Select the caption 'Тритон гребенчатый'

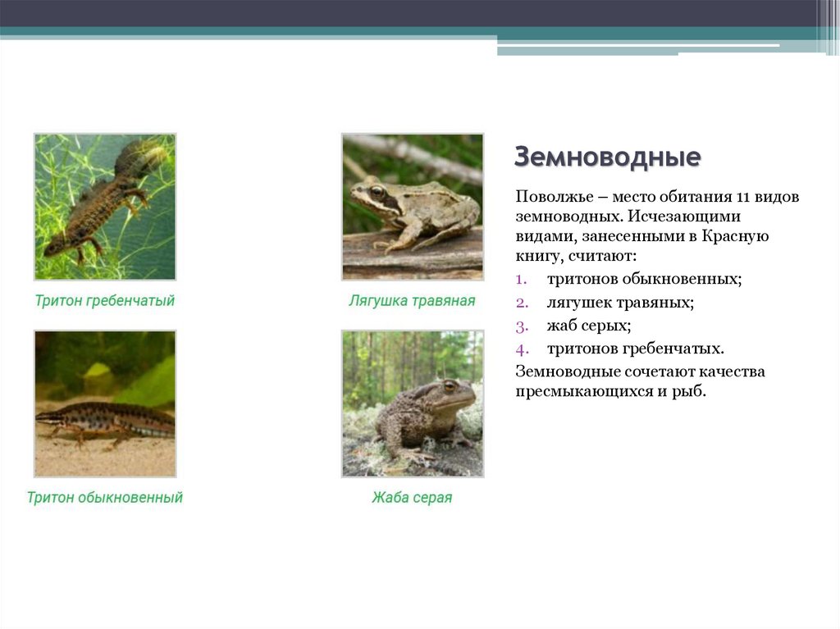105,301
